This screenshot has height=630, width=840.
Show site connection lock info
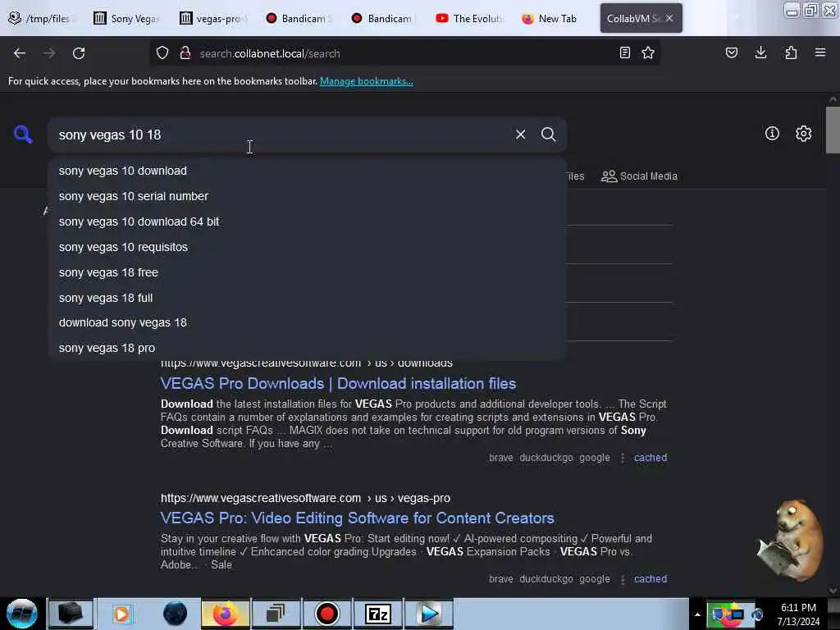click(185, 53)
